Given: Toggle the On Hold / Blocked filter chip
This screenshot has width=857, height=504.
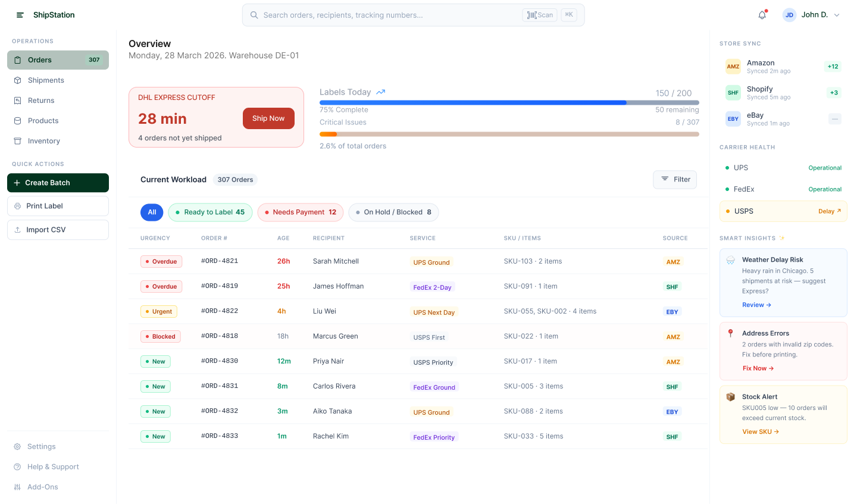Looking at the screenshot, I should [x=393, y=212].
